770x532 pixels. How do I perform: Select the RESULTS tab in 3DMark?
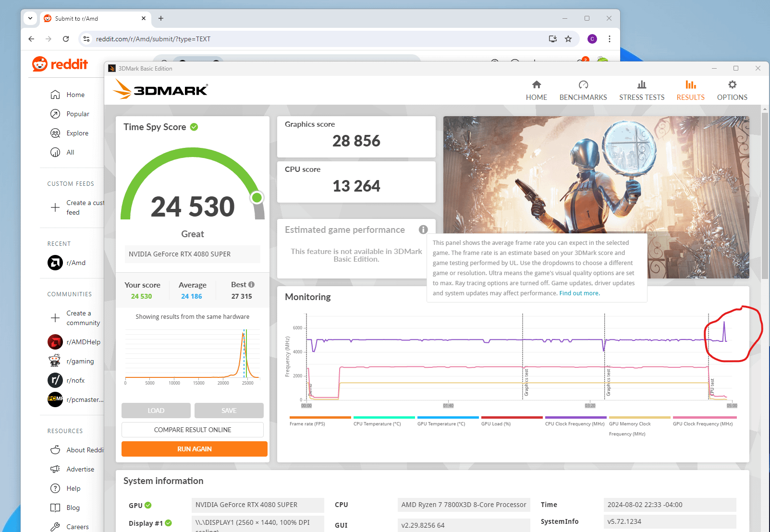690,90
